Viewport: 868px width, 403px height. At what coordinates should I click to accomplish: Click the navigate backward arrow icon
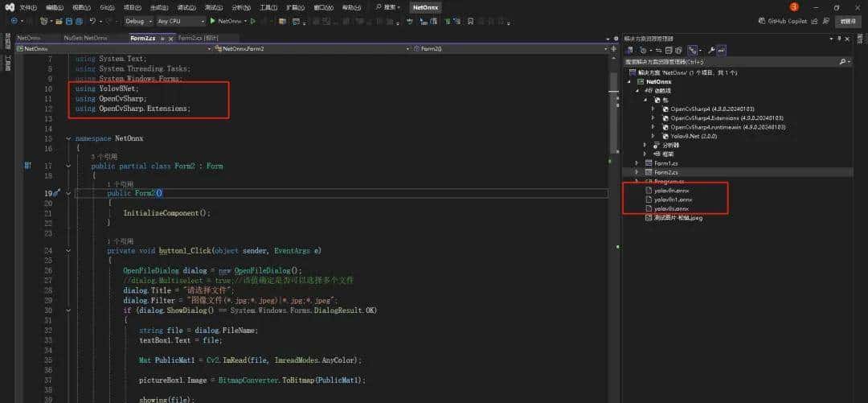pos(14,21)
